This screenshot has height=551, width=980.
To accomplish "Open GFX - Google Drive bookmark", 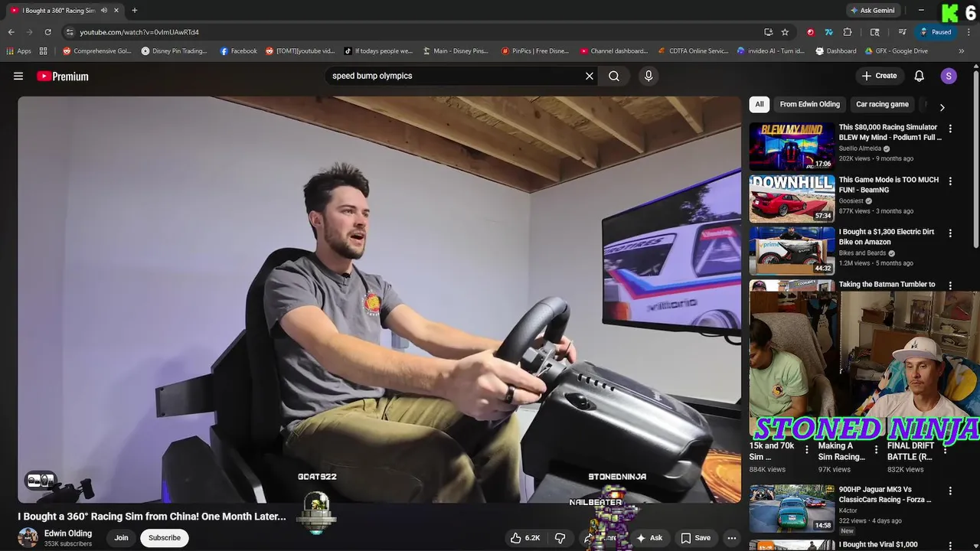I will [x=897, y=51].
